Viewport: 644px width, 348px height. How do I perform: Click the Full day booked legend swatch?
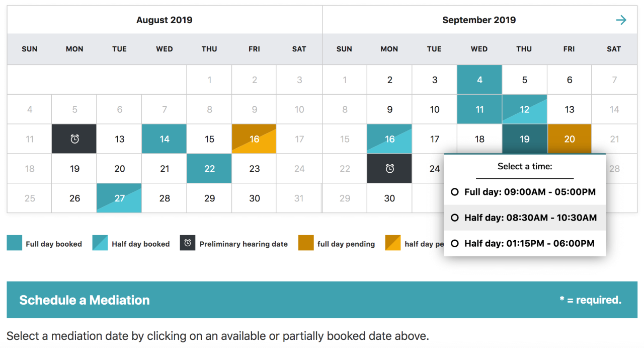pyautogui.click(x=14, y=243)
